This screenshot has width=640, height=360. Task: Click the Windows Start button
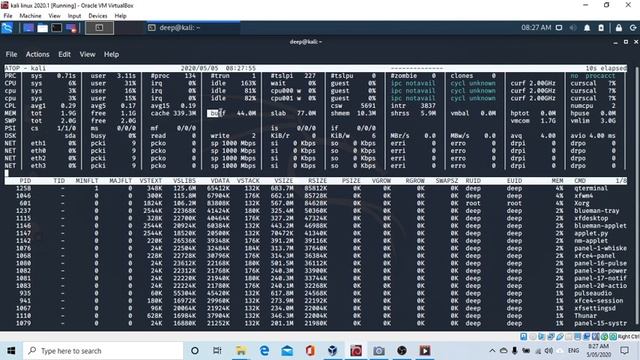11,351
